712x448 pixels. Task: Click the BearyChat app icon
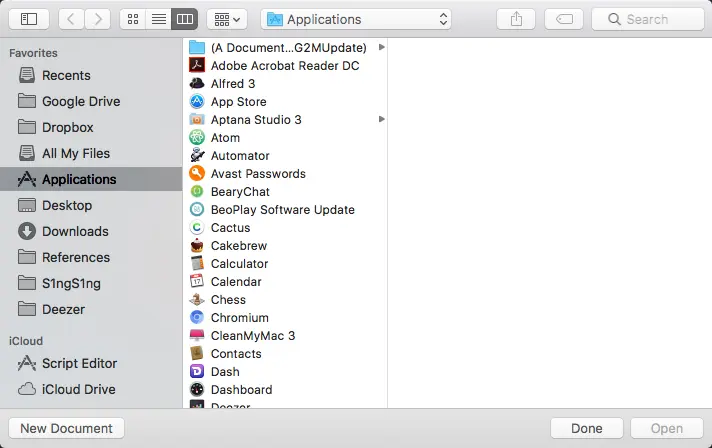pyautogui.click(x=197, y=192)
